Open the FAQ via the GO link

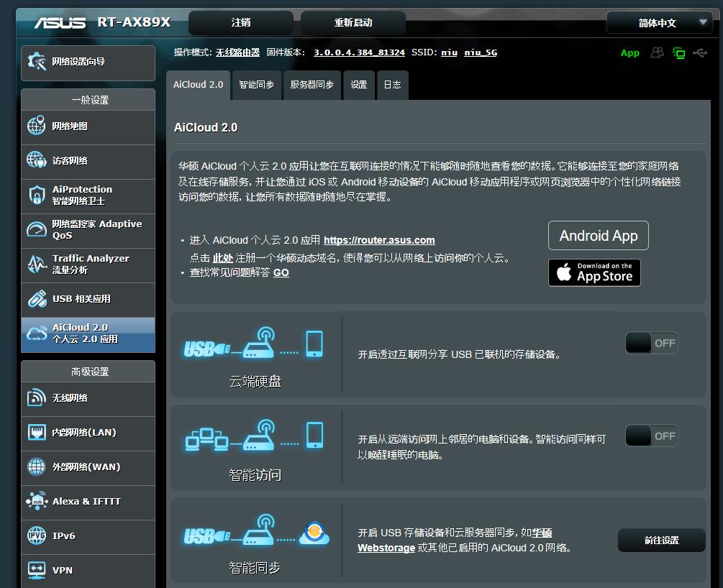(281, 273)
